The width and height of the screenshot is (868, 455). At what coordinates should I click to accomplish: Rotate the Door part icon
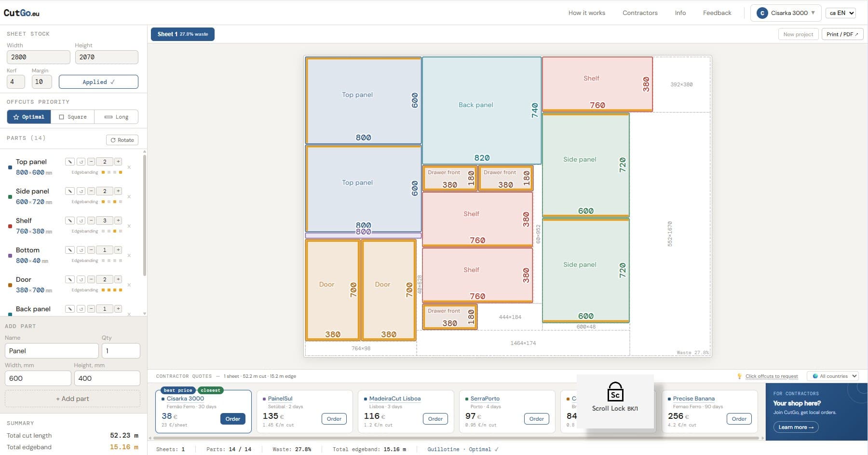tap(81, 279)
